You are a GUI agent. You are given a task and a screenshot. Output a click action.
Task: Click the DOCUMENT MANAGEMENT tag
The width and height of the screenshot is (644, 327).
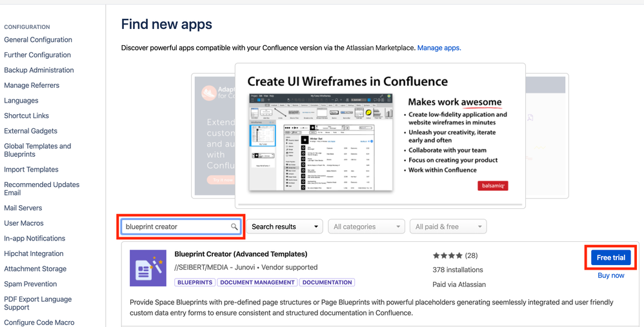click(x=257, y=282)
